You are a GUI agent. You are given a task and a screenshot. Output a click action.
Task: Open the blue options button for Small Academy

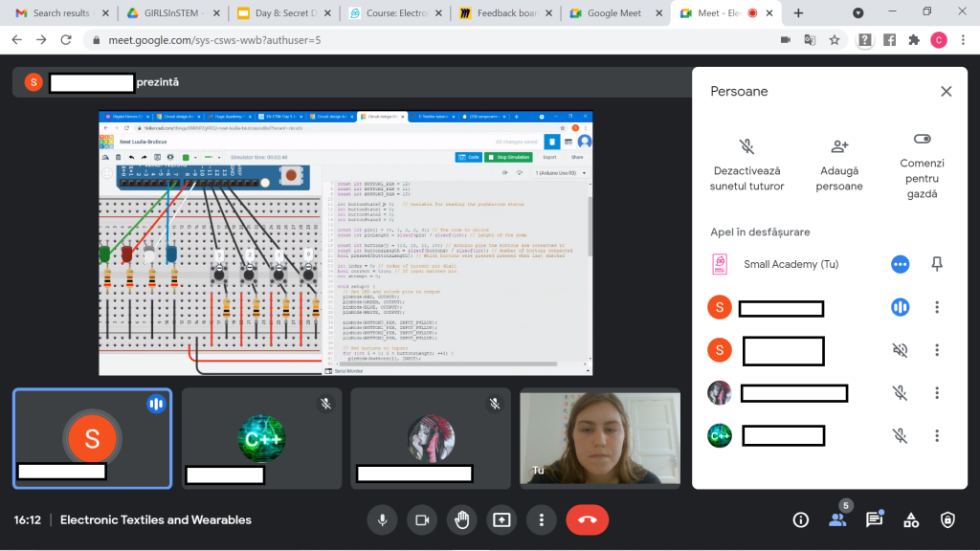900,264
